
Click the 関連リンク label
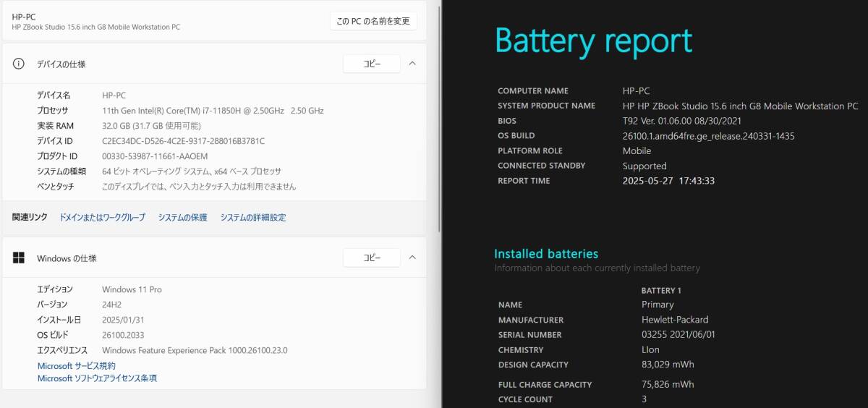[30, 217]
